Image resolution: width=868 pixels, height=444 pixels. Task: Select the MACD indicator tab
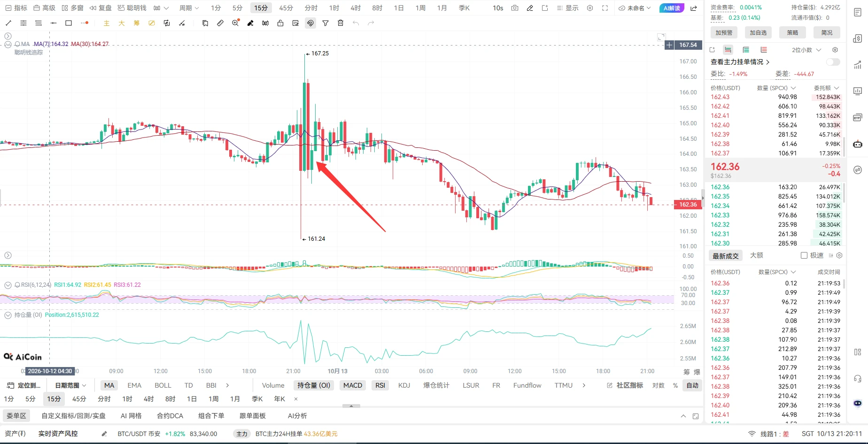pyautogui.click(x=353, y=385)
